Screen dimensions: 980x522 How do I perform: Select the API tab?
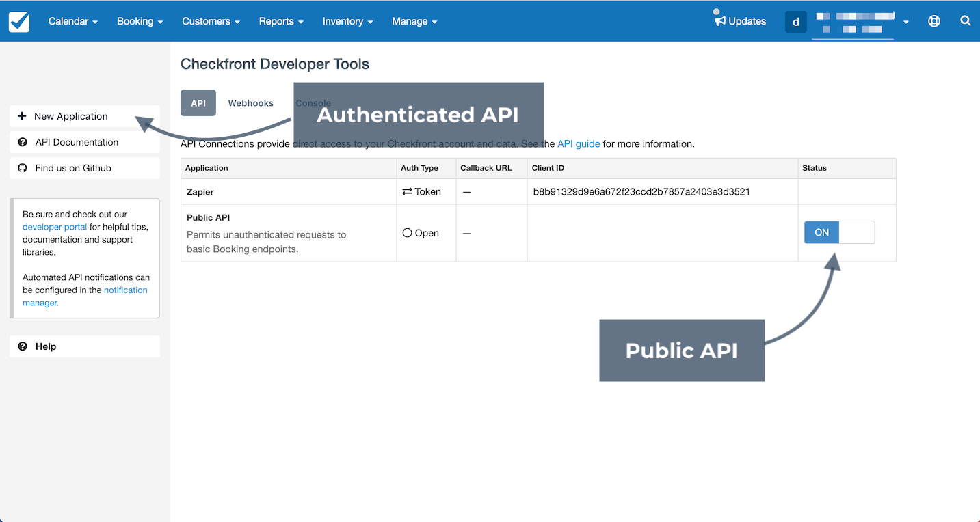[198, 103]
